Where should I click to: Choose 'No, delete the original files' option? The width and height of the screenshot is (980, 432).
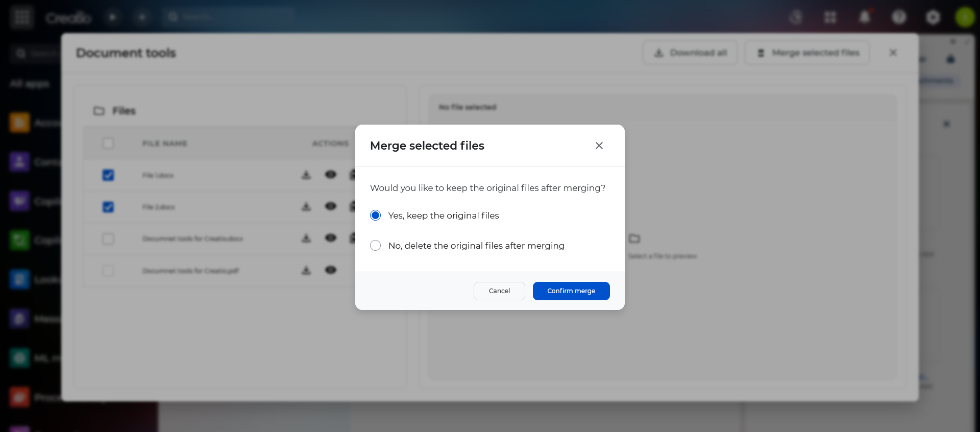[x=376, y=246]
